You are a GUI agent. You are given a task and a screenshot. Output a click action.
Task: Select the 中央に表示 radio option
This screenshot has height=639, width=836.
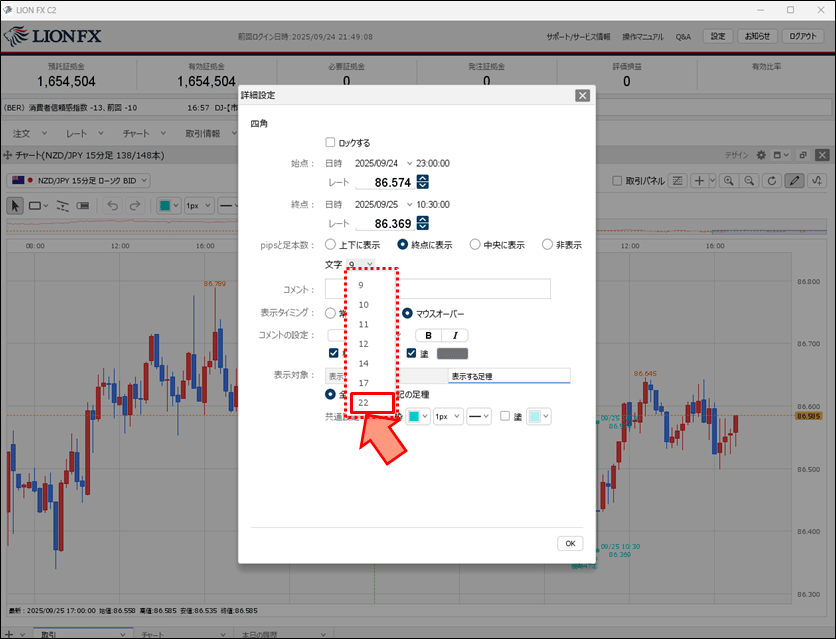[476, 244]
